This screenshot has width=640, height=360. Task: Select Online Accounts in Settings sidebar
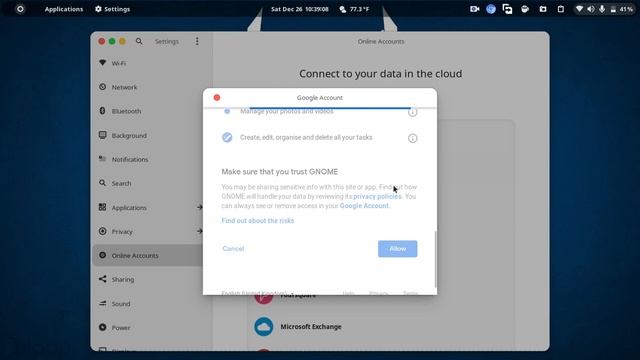(x=147, y=256)
